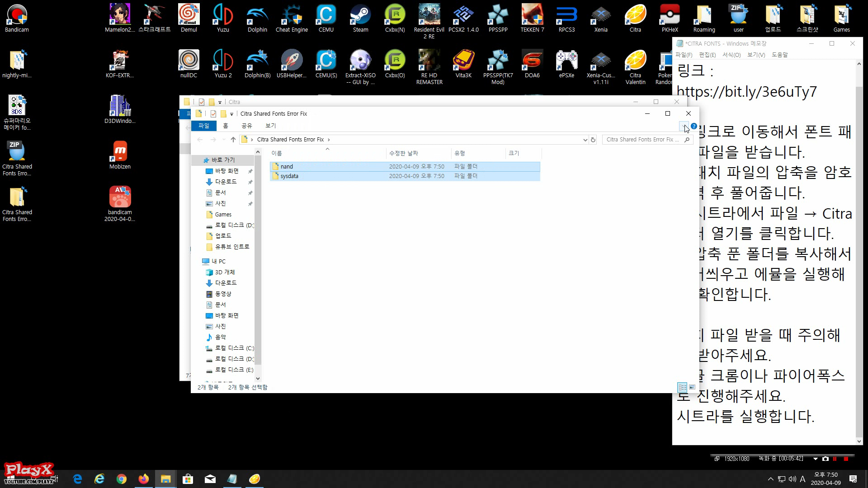Switch to large thumbnails view icon
Image resolution: width=868 pixels, height=488 pixels.
click(692, 387)
